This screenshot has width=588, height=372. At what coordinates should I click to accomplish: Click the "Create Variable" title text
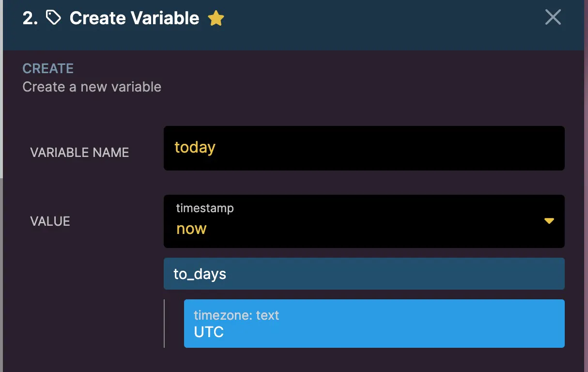[134, 18]
